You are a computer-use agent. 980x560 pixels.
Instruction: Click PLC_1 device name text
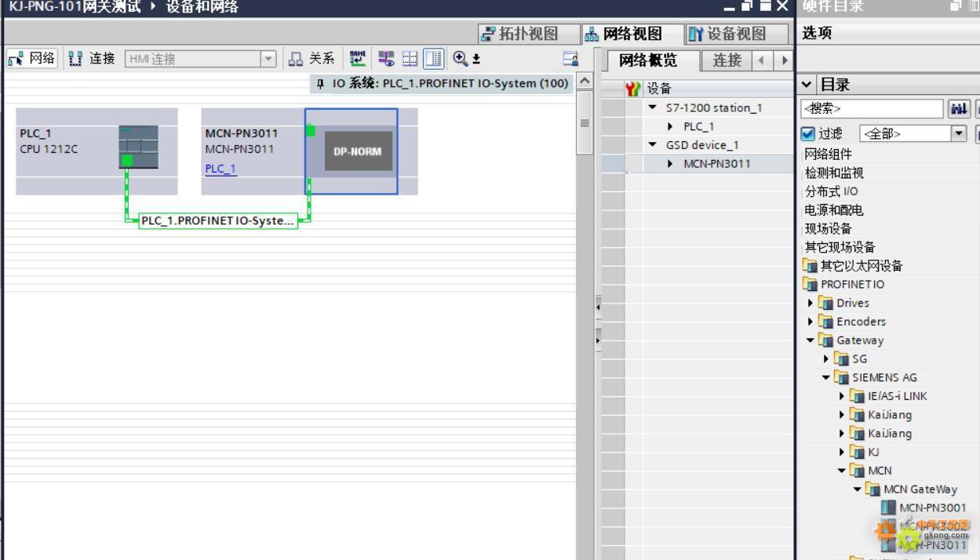point(35,133)
